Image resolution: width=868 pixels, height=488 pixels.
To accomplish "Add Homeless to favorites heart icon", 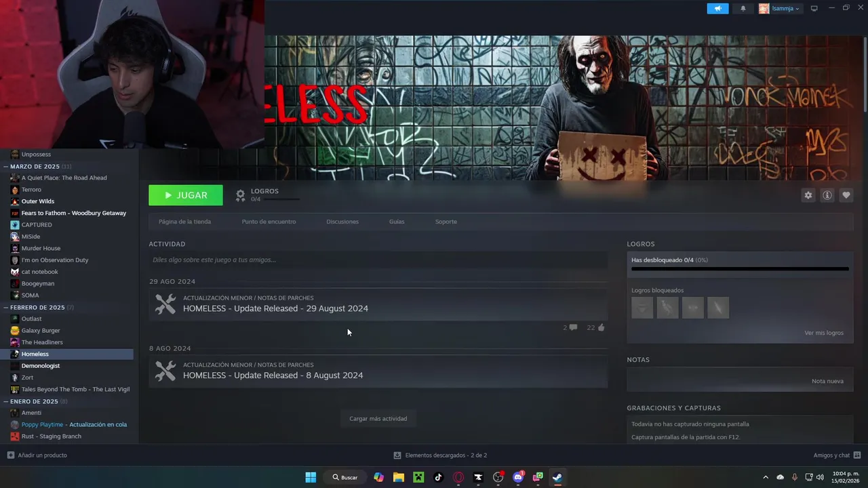I will click(846, 195).
